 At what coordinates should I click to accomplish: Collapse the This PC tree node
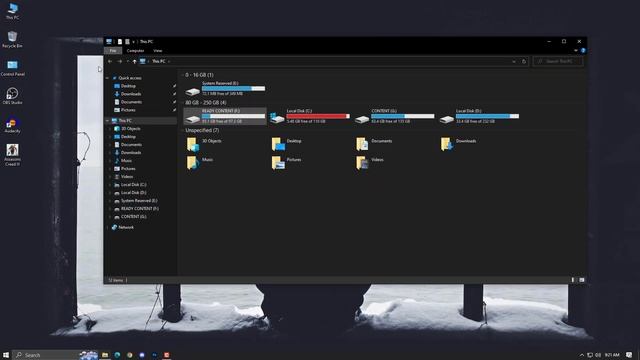107,121
